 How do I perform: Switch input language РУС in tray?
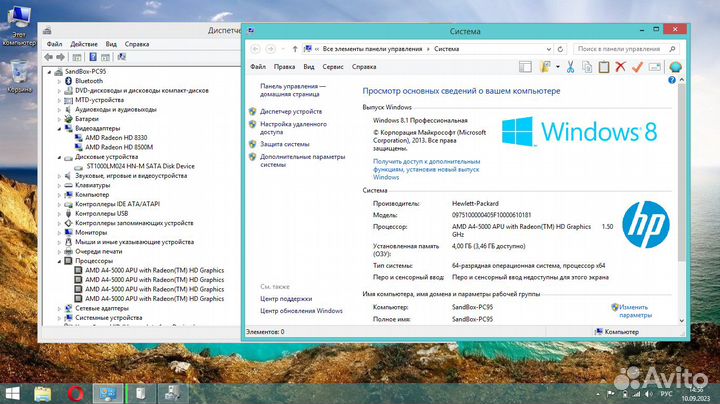click(666, 394)
